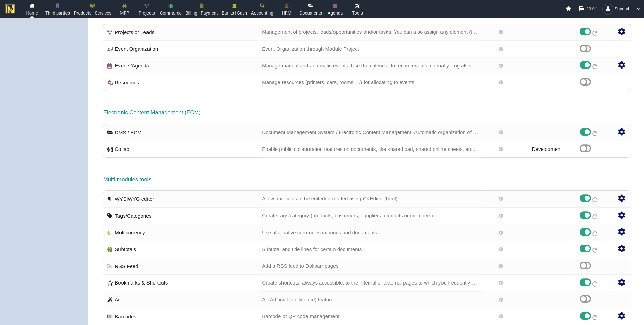644x325 pixels.
Task: Open settings gear for Projects or Leads
Action: click(x=621, y=32)
